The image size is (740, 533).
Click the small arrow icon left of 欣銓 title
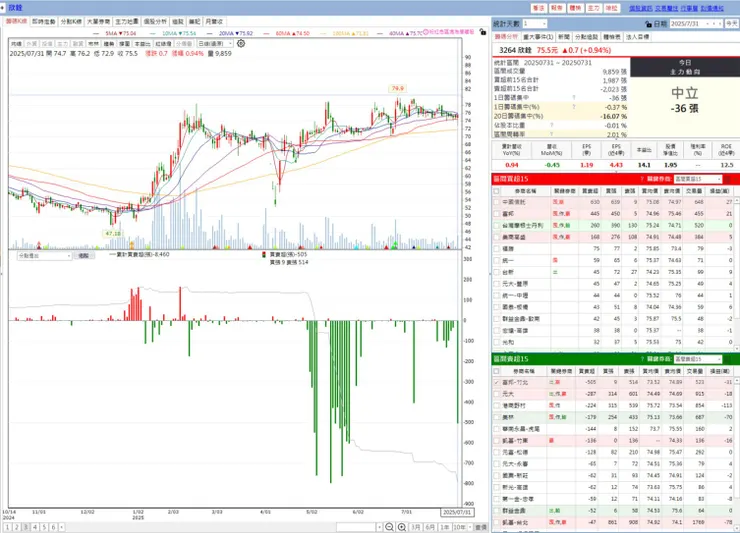(x=3, y=8)
